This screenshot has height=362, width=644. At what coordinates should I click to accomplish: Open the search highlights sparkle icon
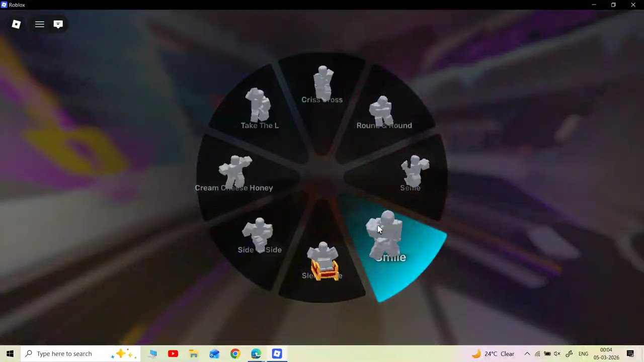coord(124,353)
